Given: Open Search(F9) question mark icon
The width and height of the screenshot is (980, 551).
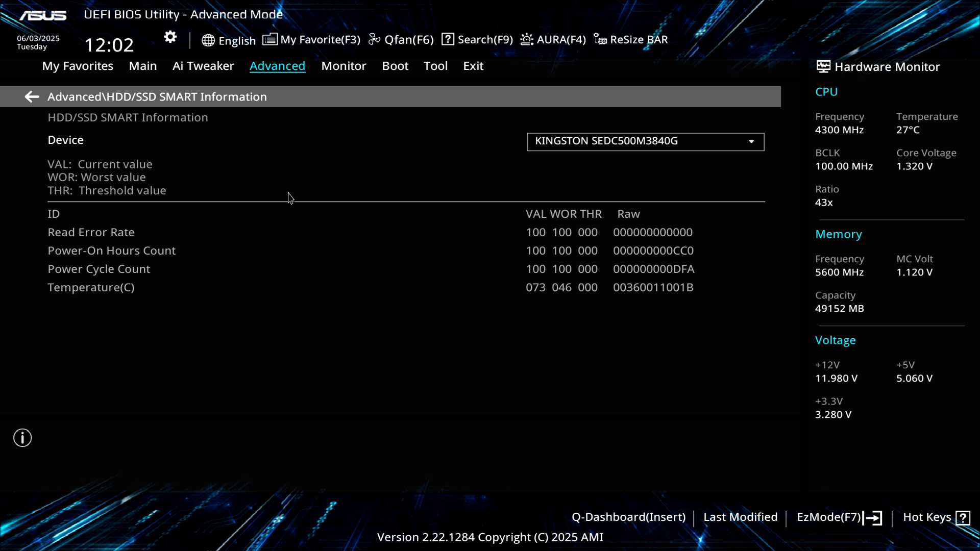Looking at the screenshot, I should [448, 39].
